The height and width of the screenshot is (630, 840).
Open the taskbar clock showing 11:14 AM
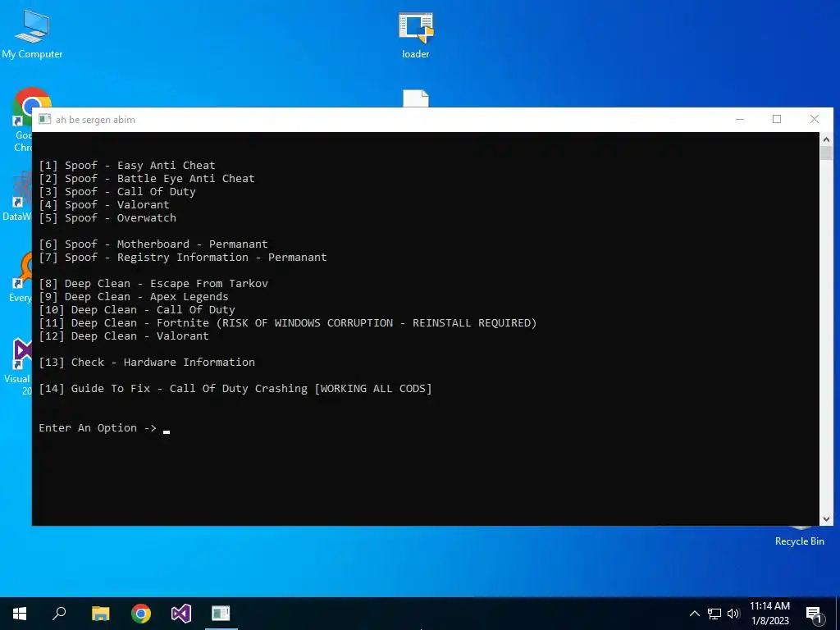point(769,614)
